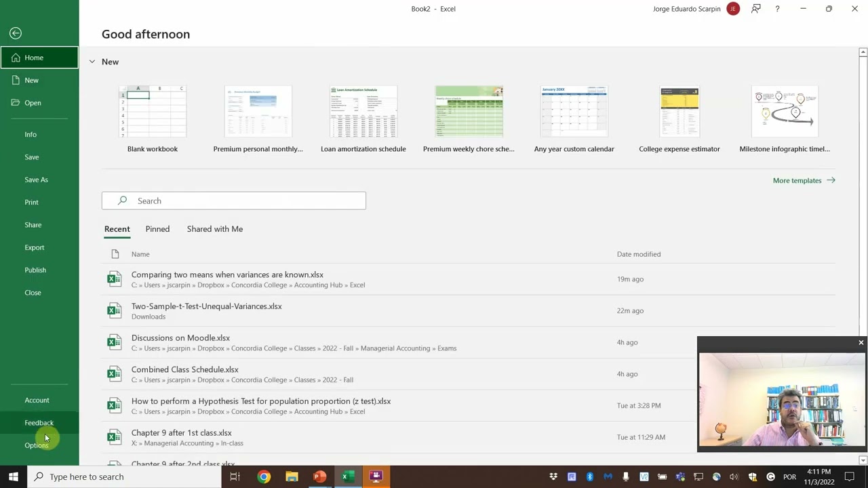
Task: Open the Print page
Action: tap(39, 202)
